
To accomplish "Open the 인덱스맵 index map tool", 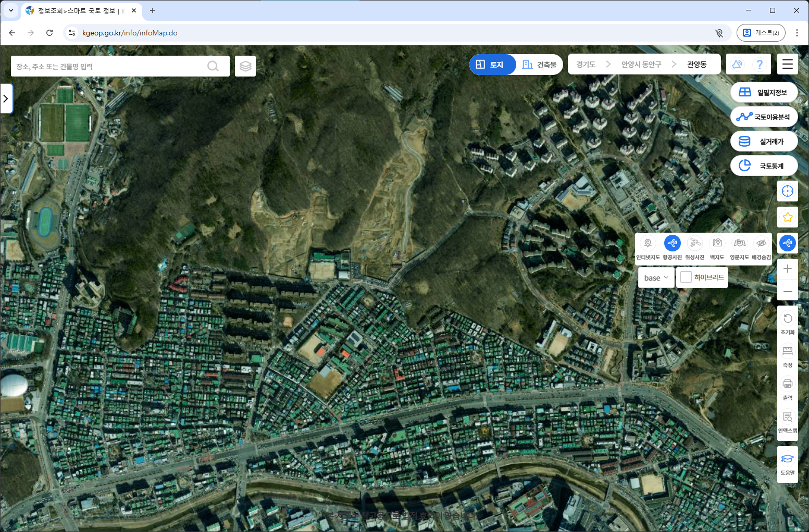I will pos(787,417).
